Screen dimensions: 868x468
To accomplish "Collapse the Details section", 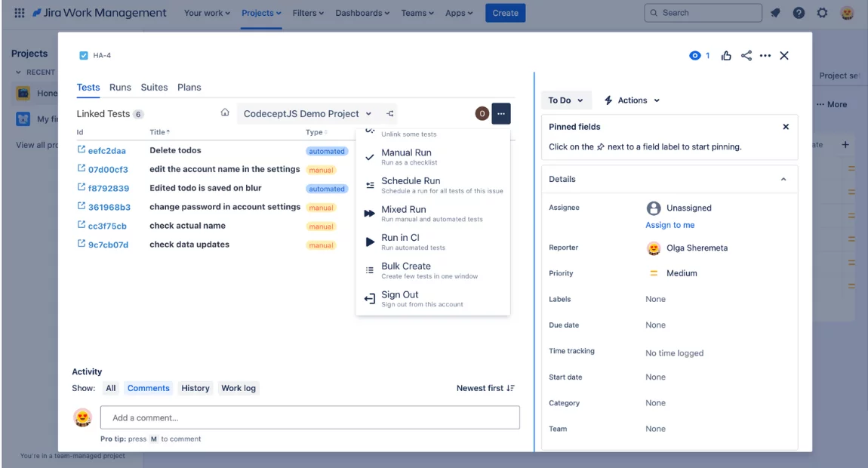I will tap(783, 180).
